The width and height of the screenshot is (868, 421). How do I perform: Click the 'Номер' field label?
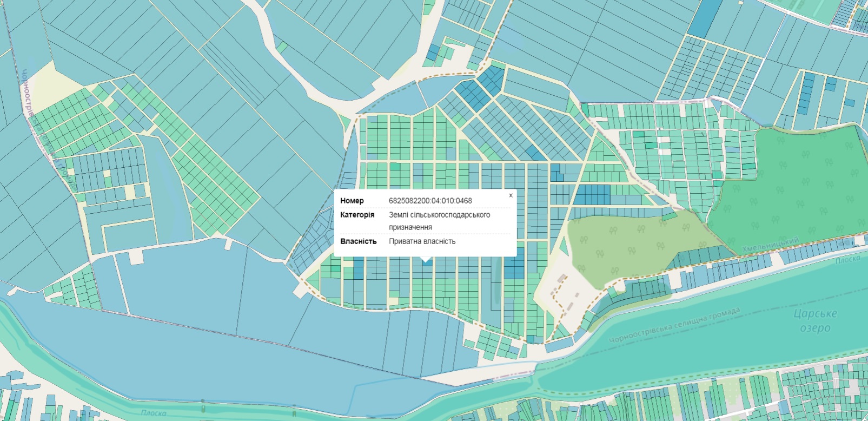352,201
